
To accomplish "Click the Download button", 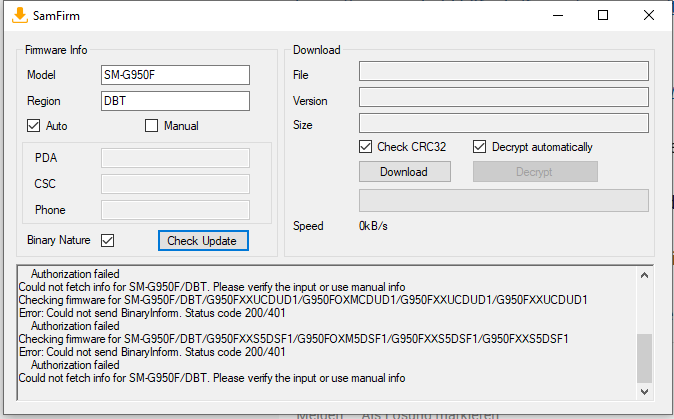I will [x=405, y=171].
